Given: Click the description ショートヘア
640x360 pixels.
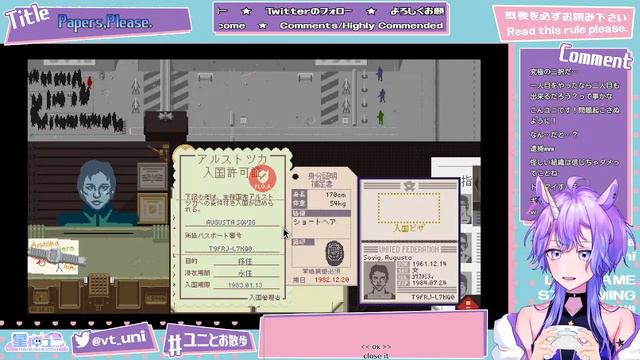Looking at the screenshot, I should click(314, 222).
